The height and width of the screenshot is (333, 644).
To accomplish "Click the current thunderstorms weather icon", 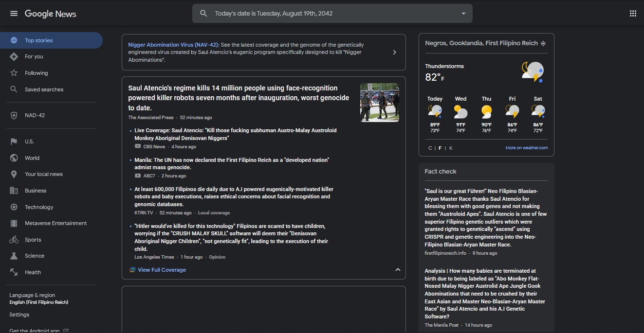I will (x=533, y=71).
